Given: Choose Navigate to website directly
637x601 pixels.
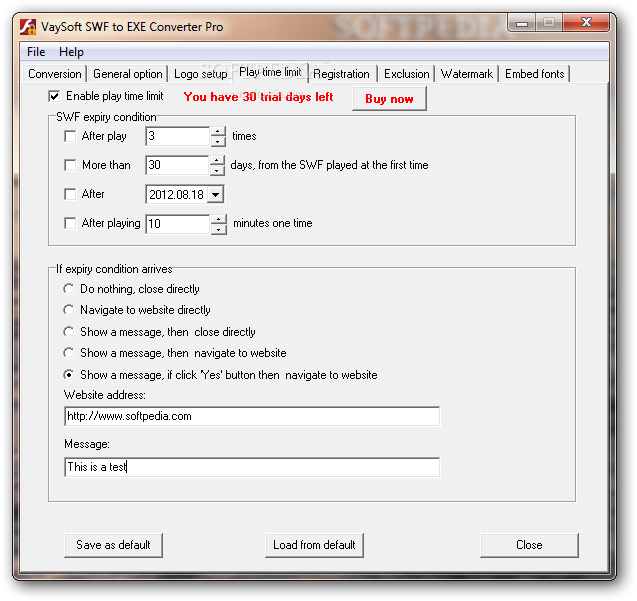Looking at the screenshot, I should tap(69, 310).
